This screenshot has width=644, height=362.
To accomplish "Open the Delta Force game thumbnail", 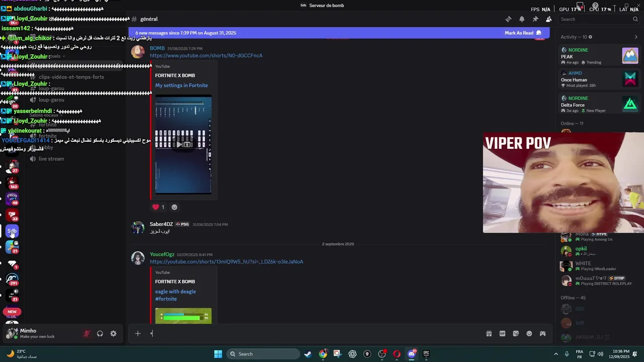I will [630, 104].
